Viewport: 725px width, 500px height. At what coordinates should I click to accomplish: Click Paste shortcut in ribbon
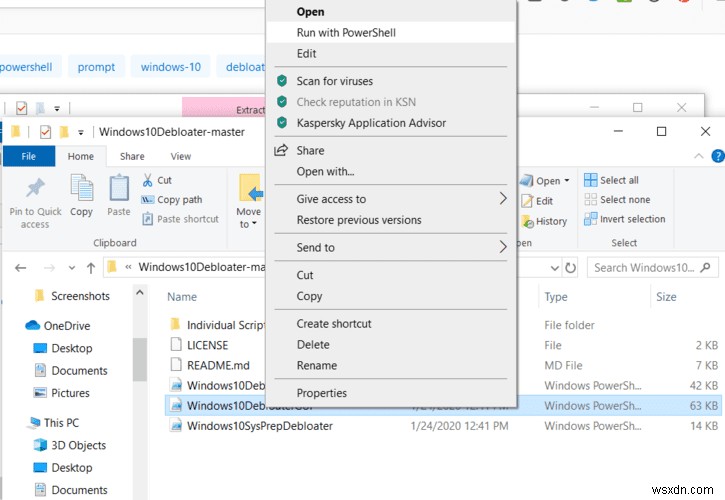(180, 219)
